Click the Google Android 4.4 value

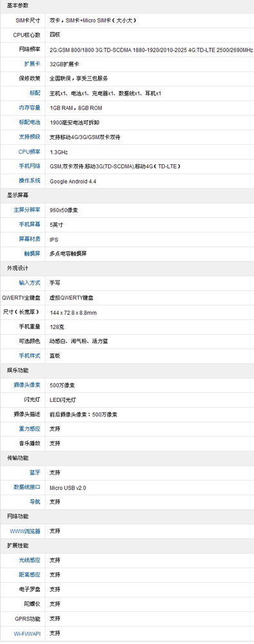point(73,181)
